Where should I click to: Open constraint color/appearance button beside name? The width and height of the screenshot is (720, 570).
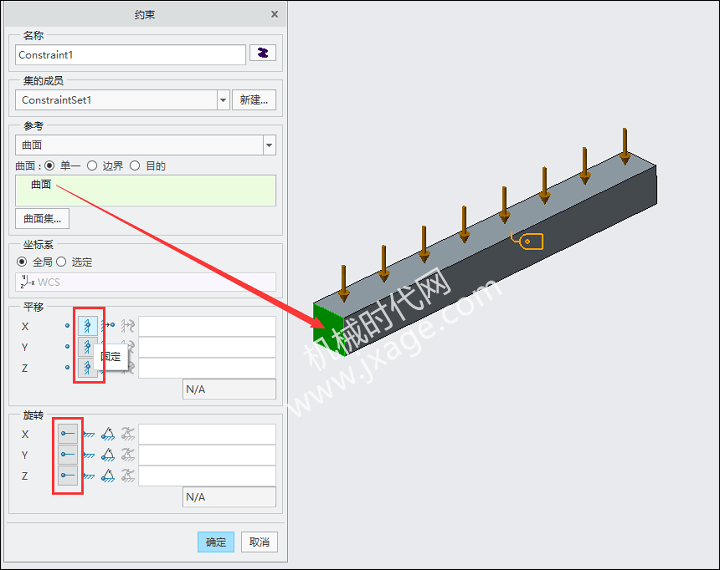click(263, 53)
